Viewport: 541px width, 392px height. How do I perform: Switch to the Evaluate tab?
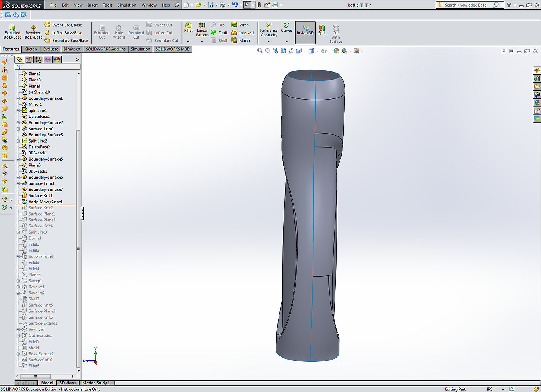coord(51,49)
